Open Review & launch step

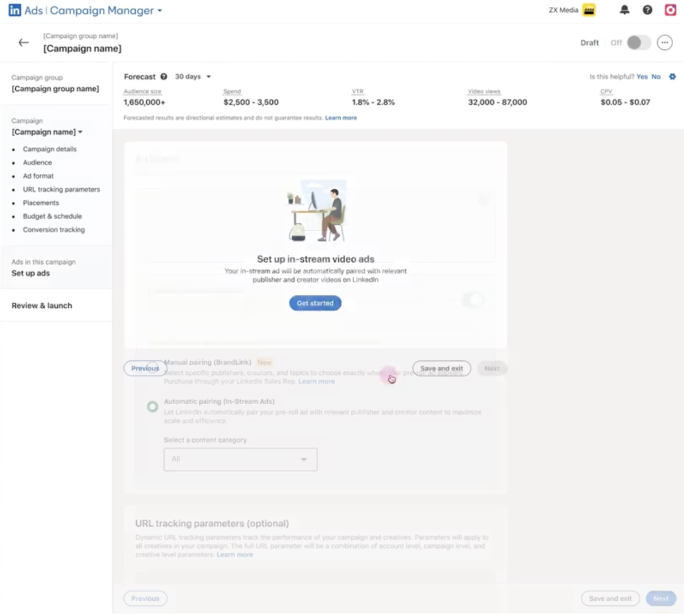[42, 306]
